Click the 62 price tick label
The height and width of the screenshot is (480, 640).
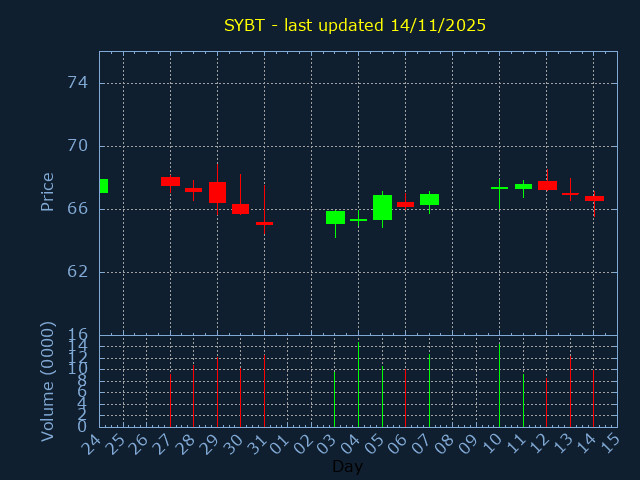pos(78,271)
